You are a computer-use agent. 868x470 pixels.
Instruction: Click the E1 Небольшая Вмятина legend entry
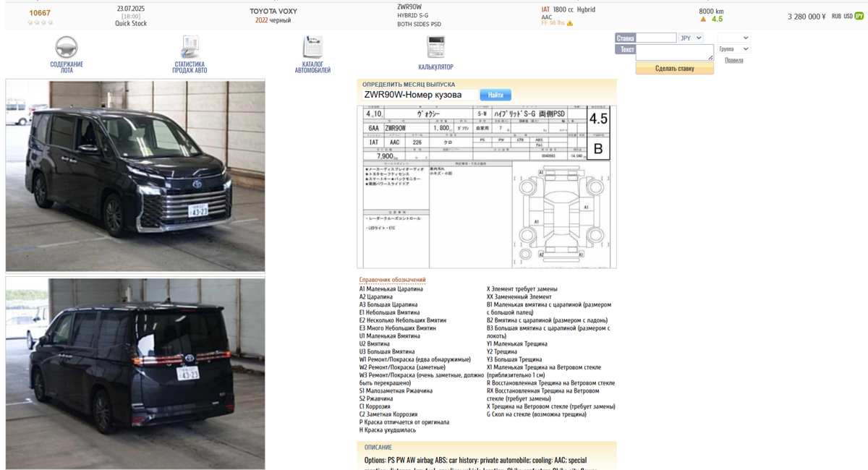click(390, 312)
